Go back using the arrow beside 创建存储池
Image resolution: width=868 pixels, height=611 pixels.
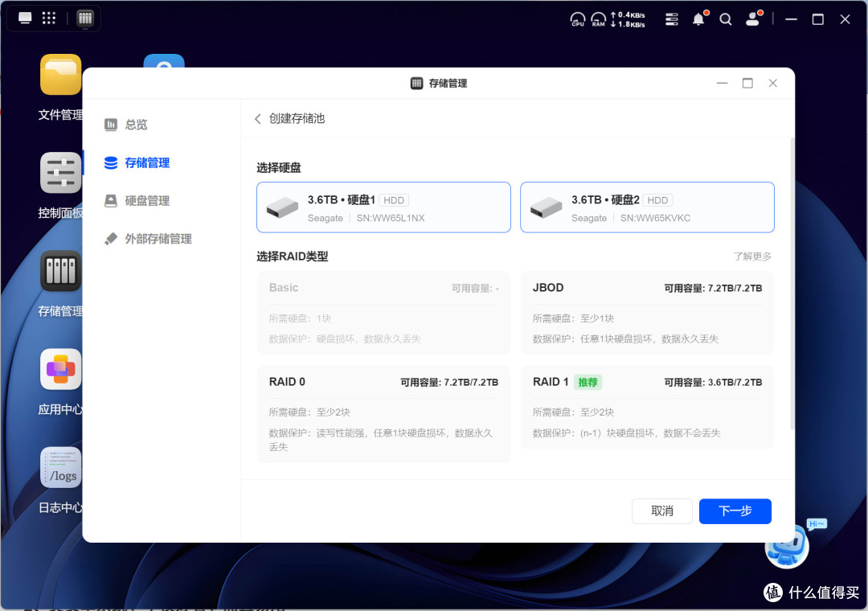coord(257,118)
